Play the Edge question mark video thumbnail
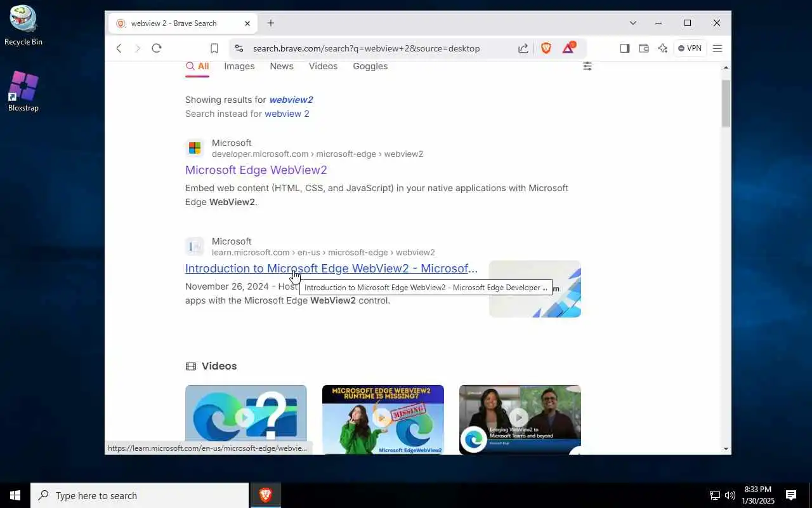The width and height of the screenshot is (812, 508). 246,418
